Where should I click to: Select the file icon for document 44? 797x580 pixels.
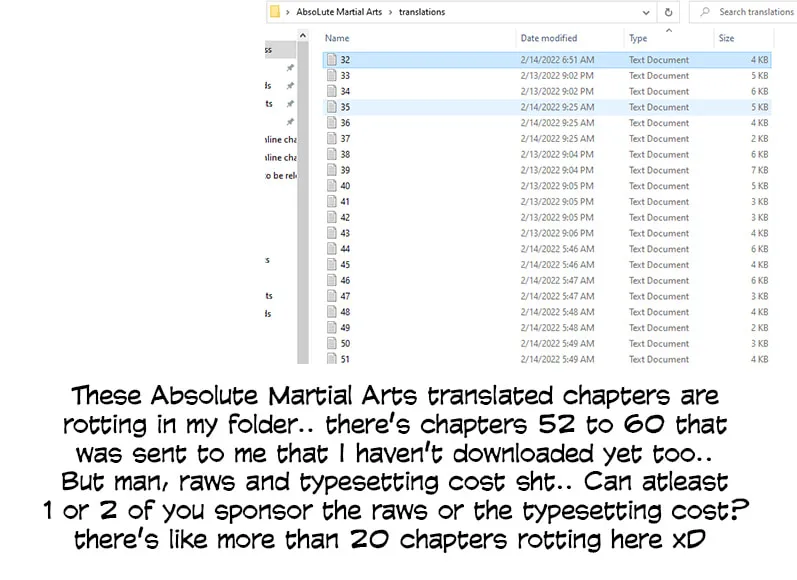click(332, 249)
